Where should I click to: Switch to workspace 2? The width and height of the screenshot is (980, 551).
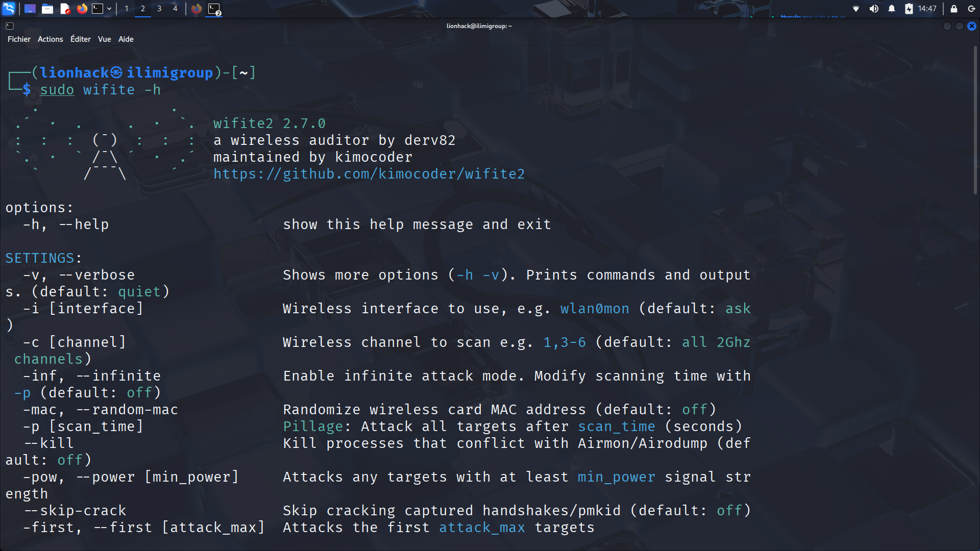[143, 9]
